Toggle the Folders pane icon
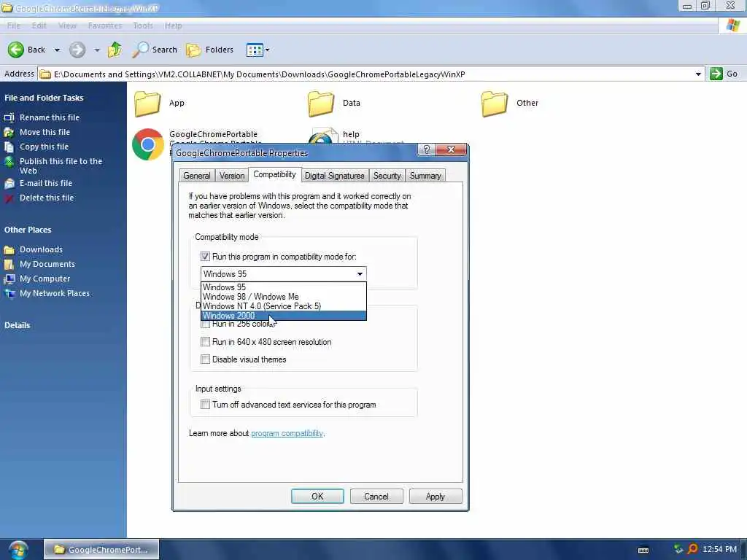747x560 pixels. coord(193,50)
